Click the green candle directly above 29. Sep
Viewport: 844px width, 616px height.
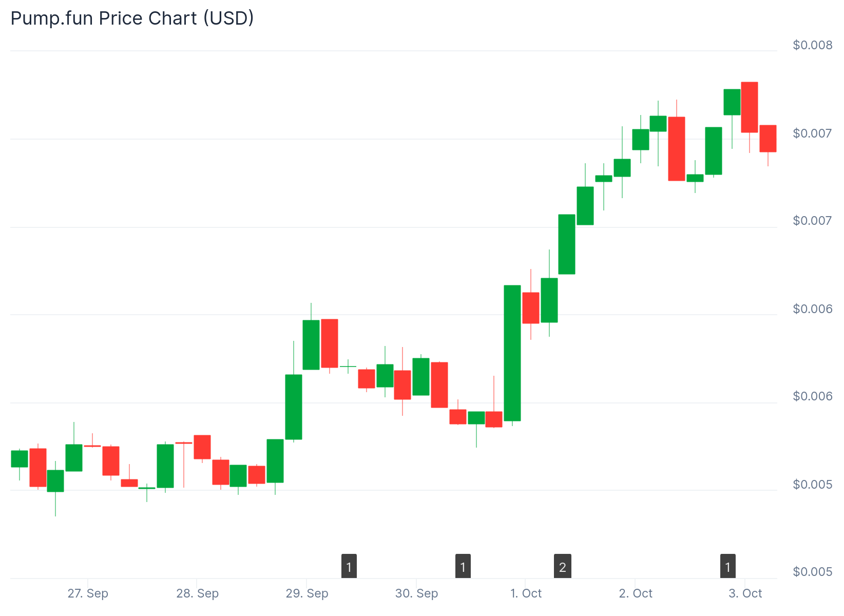311,344
